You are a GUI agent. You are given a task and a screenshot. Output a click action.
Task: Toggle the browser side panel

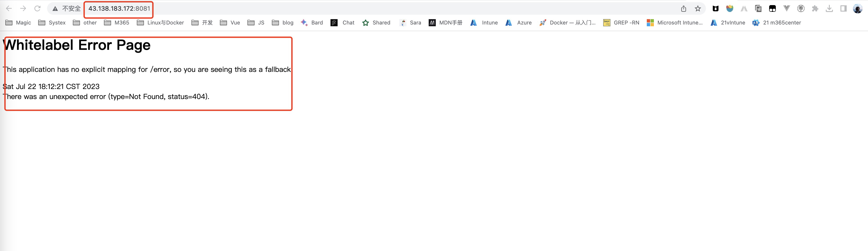(x=843, y=8)
